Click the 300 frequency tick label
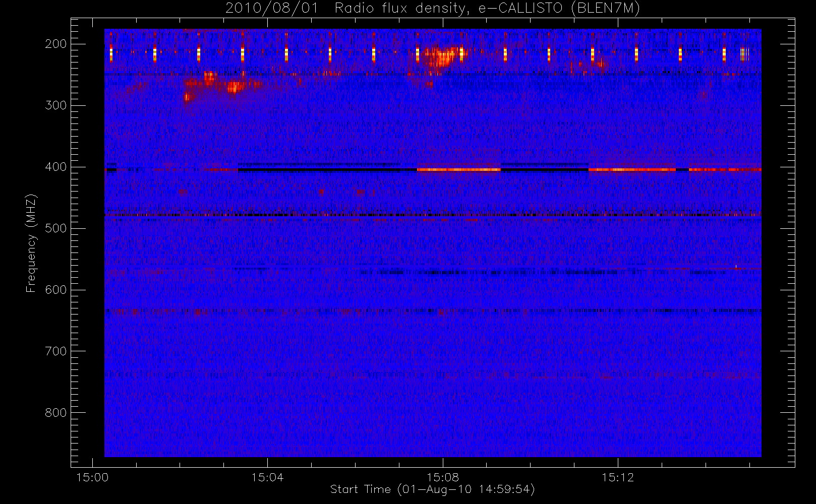816x504 pixels. coord(56,105)
